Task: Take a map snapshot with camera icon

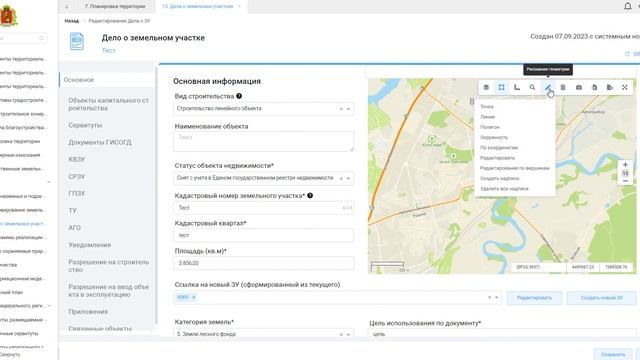Action: point(579,87)
